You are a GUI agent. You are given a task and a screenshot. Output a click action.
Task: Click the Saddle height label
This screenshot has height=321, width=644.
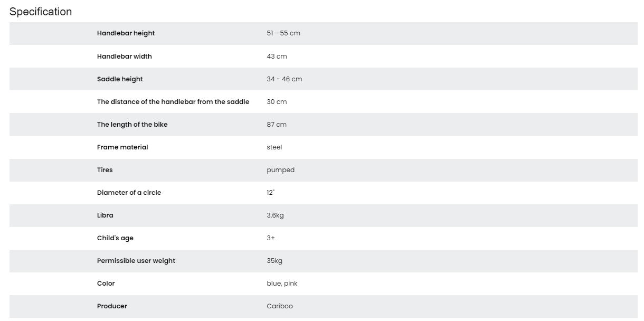click(120, 79)
